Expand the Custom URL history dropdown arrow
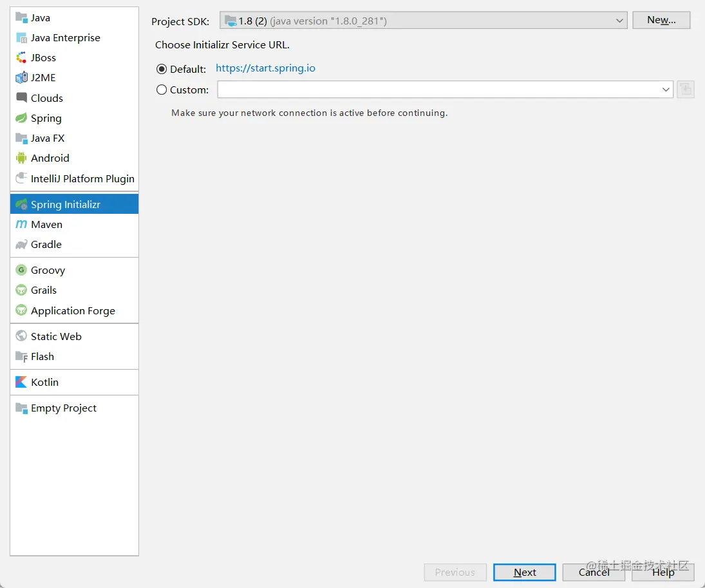This screenshot has width=705, height=588. coord(666,90)
